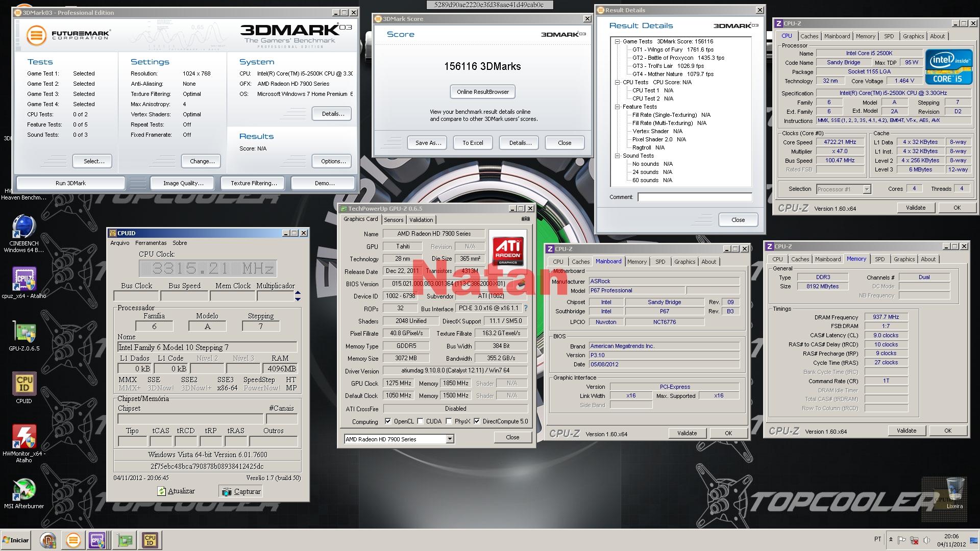Click the Online ResultBrowser button
The height and width of the screenshot is (551, 980).
pos(483,92)
